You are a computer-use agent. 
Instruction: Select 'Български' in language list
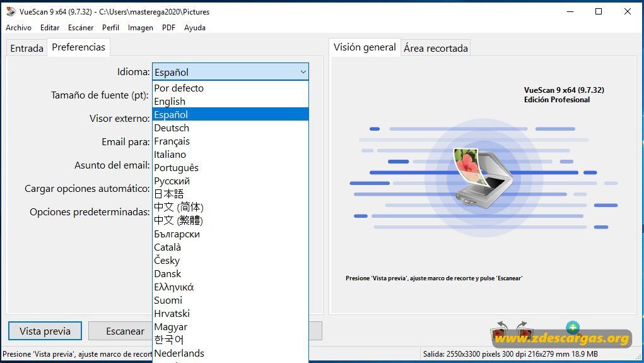(x=230, y=234)
